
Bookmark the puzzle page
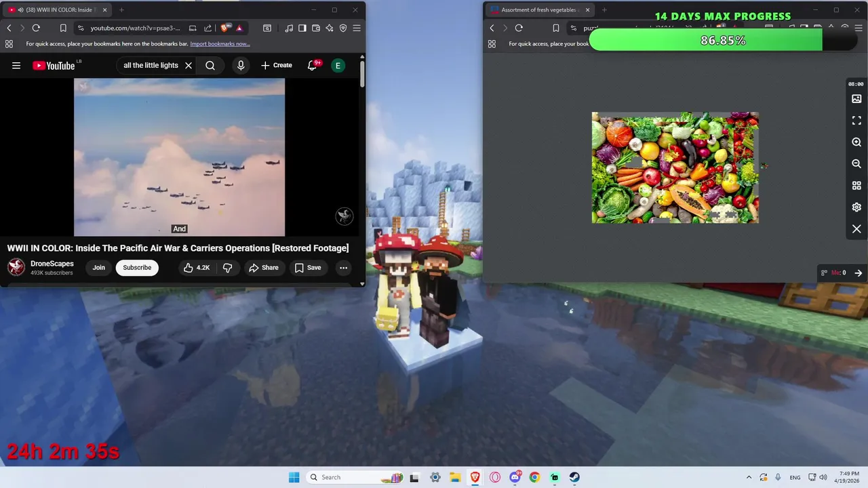click(x=556, y=28)
